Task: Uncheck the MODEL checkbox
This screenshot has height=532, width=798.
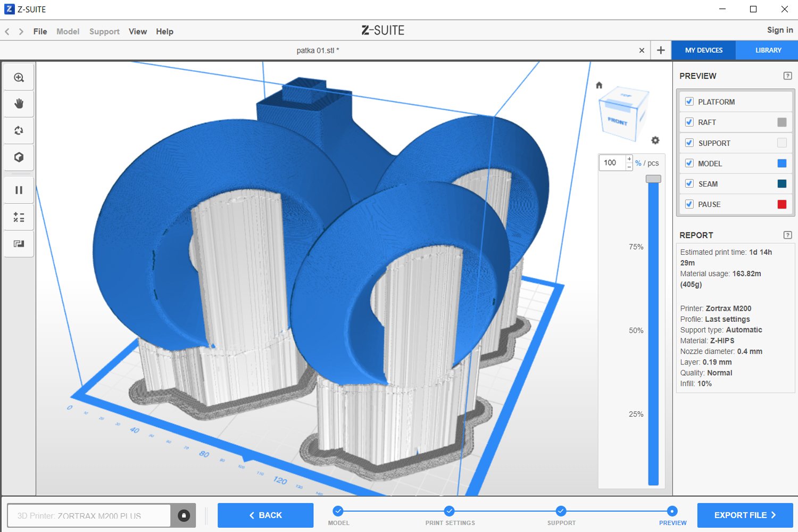Action: pyautogui.click(x=689, y=163)
